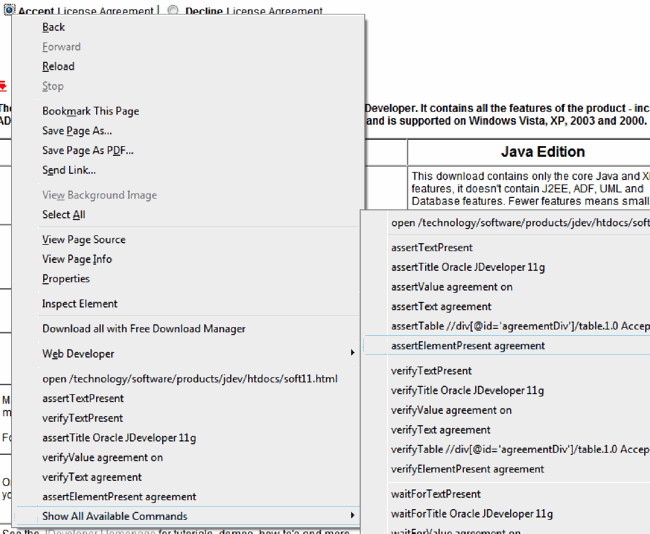Open View Page Source
Screen dimensions: 650x534
coord(81,240)
